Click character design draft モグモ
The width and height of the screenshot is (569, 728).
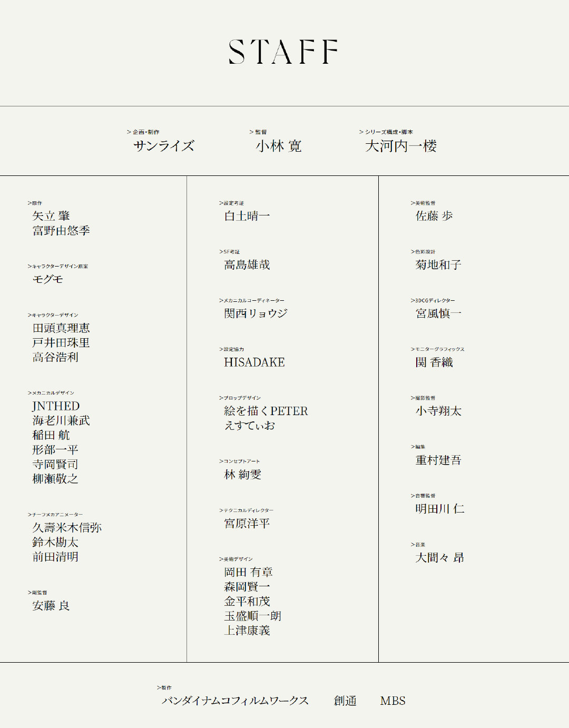click(48, 279)
